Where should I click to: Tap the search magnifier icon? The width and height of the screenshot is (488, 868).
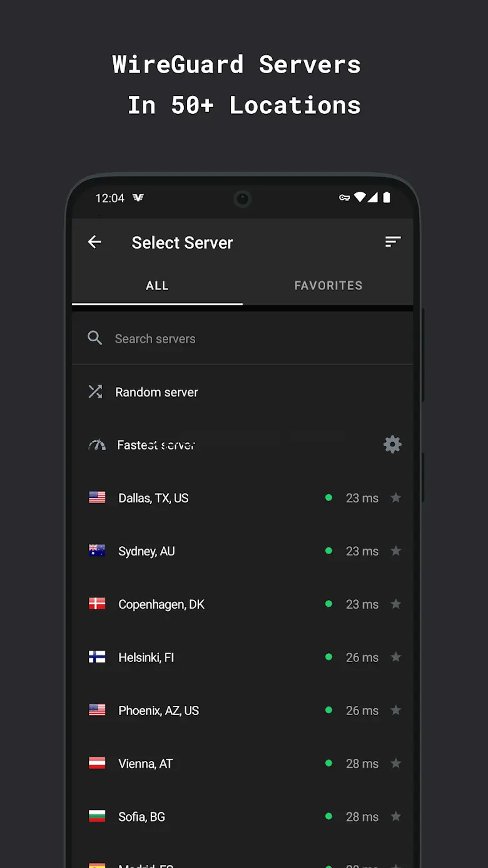pyautogui.click(x=95, y=339)
